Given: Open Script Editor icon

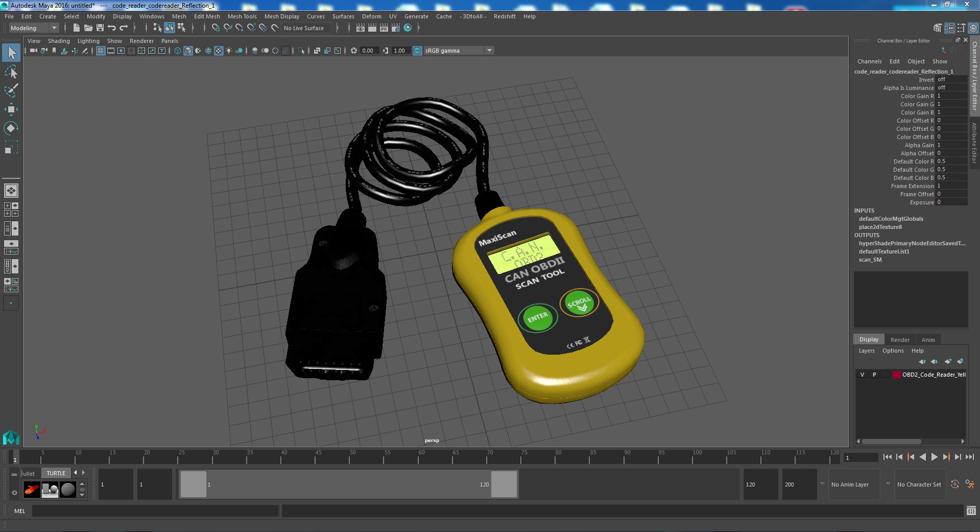Looking at the screenshot, I should [971, 511].
